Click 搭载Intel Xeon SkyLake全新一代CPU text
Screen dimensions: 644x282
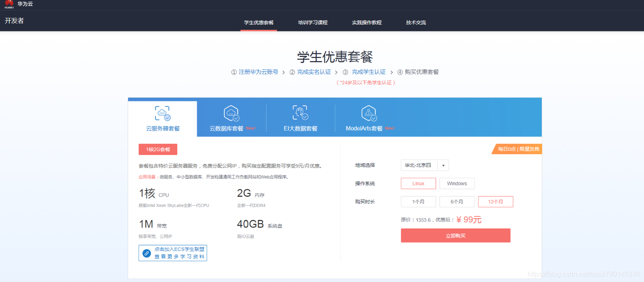[x=174, y=206]
